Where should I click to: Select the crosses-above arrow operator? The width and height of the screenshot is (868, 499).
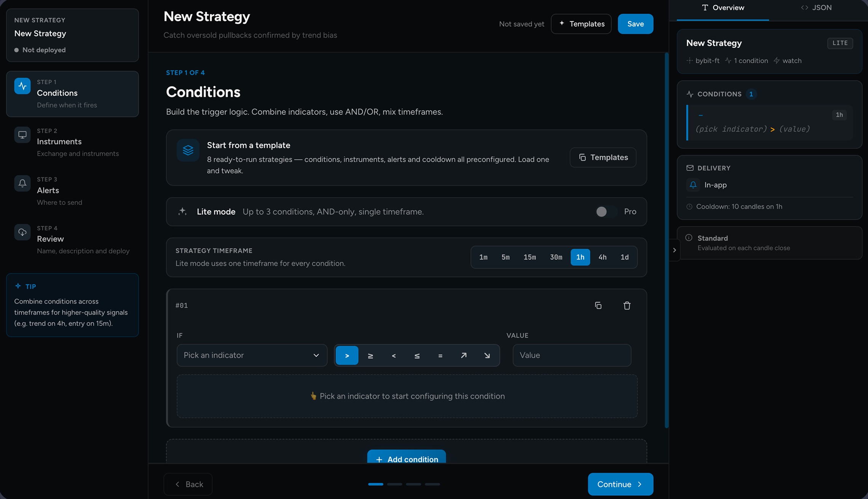tap(464, 355)
